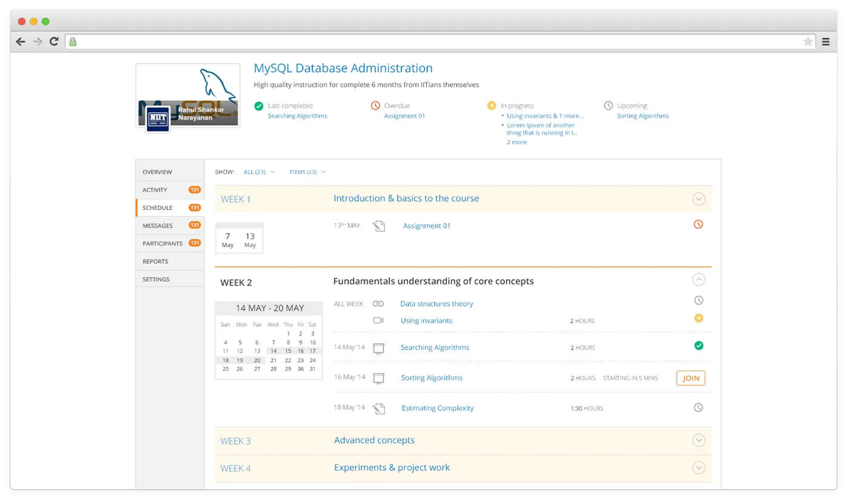Click the grey clock status on Estimating Complexity row

(x=699, y=408)
